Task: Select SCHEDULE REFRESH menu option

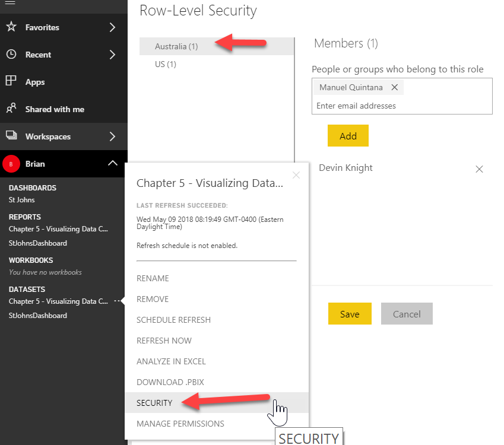Action: pos(173,319)
